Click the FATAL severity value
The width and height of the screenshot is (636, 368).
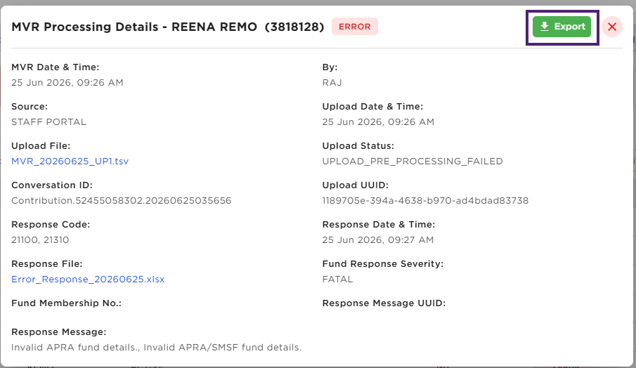[x=337, y=279]
